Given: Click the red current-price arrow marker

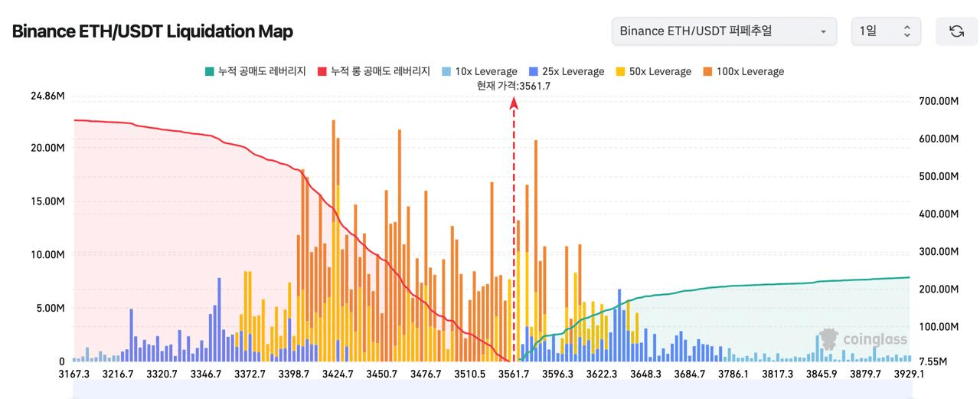Looking at the screenshot, I should click(x=514, y=103).
